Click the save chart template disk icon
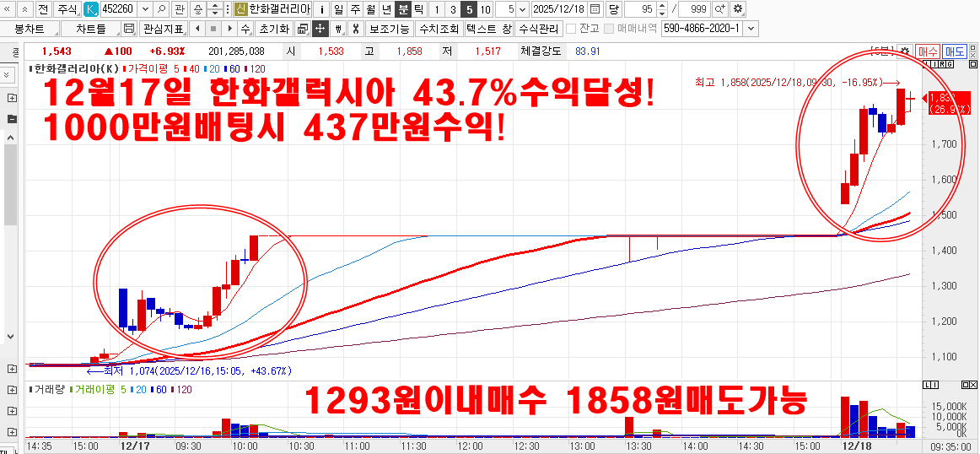 129,29
